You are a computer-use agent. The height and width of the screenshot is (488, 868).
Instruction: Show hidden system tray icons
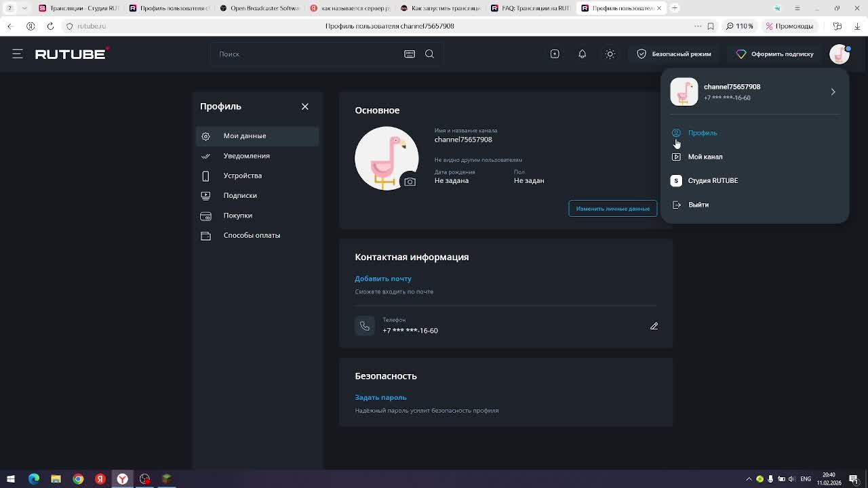click(749, 479)
